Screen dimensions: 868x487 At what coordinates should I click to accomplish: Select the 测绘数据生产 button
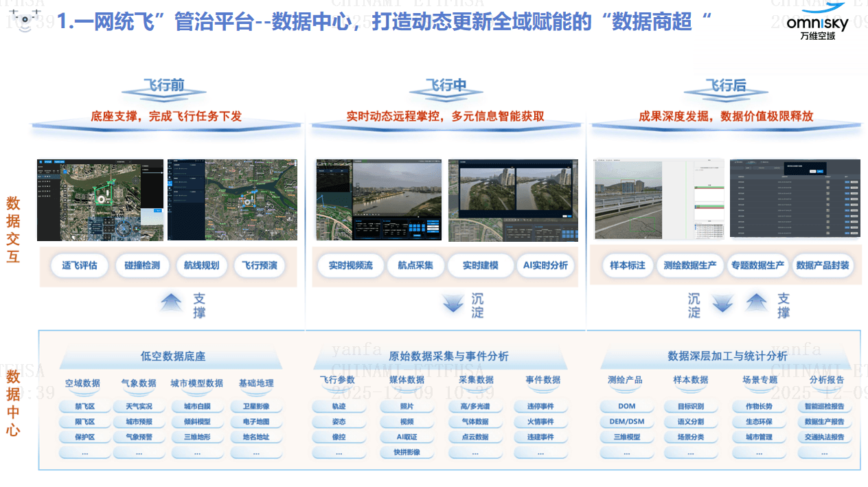pyautogui.click(x=690, y=266)
